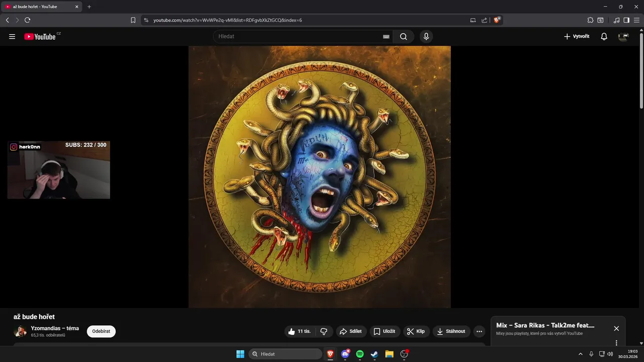Open the more actions three-dot menu

(479, 331)
